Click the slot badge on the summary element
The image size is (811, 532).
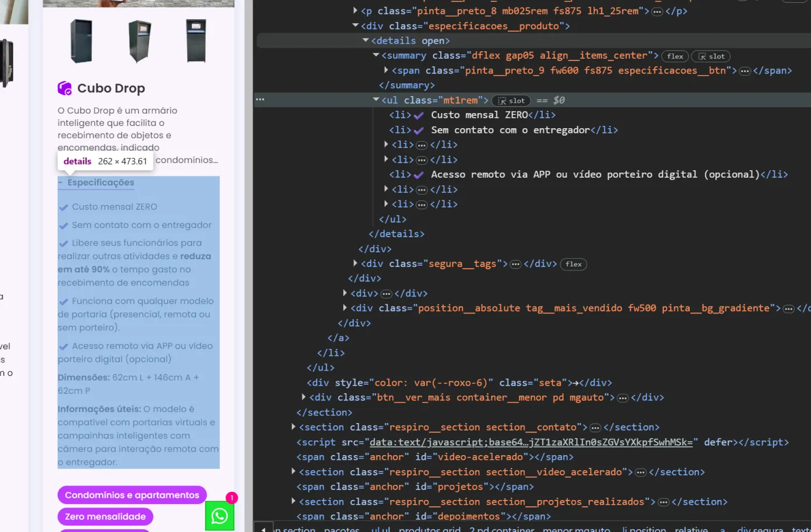click(x=711, y=57)
